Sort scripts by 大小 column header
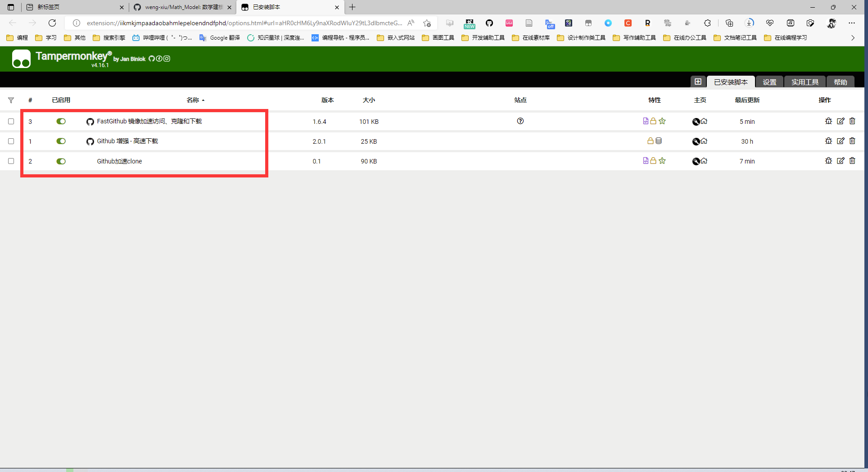 369,100
